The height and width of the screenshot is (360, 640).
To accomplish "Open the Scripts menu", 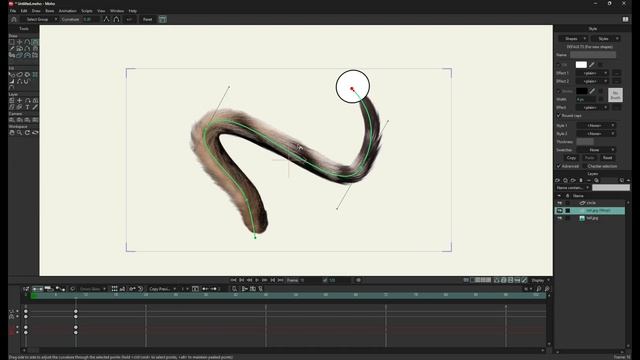I will (87, 11).
